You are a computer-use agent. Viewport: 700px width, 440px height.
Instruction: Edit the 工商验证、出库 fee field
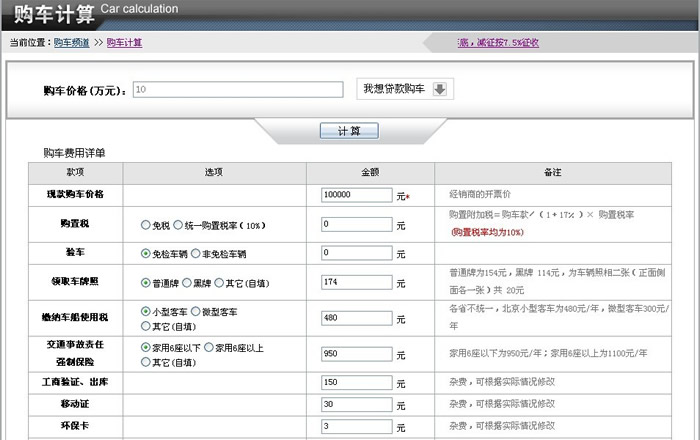point(357,383)
